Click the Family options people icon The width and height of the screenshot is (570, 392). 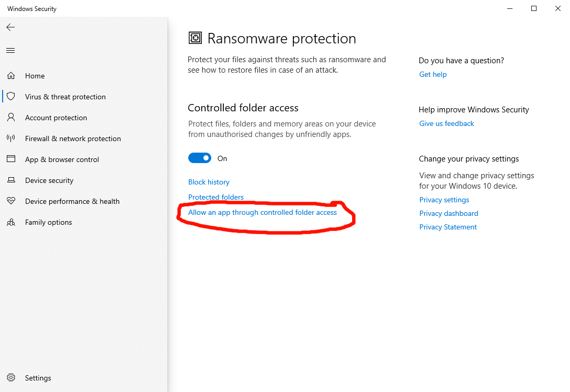[11, 222]
